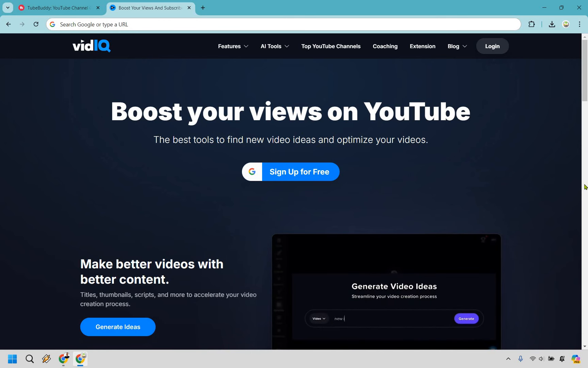Go back with browser back arrow

[x=9, y=24]
